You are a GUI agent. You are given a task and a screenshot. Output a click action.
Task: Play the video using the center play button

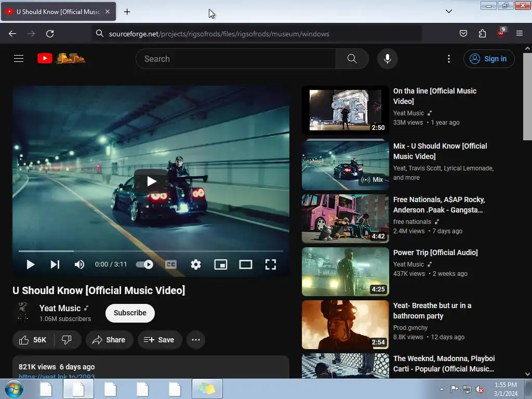[151, 181]
